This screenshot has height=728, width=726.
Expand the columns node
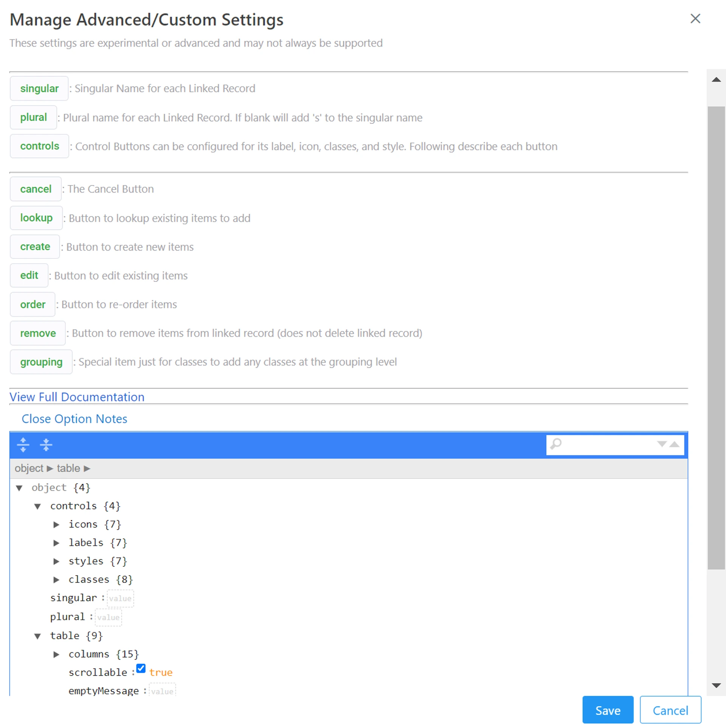click(56, 654)
